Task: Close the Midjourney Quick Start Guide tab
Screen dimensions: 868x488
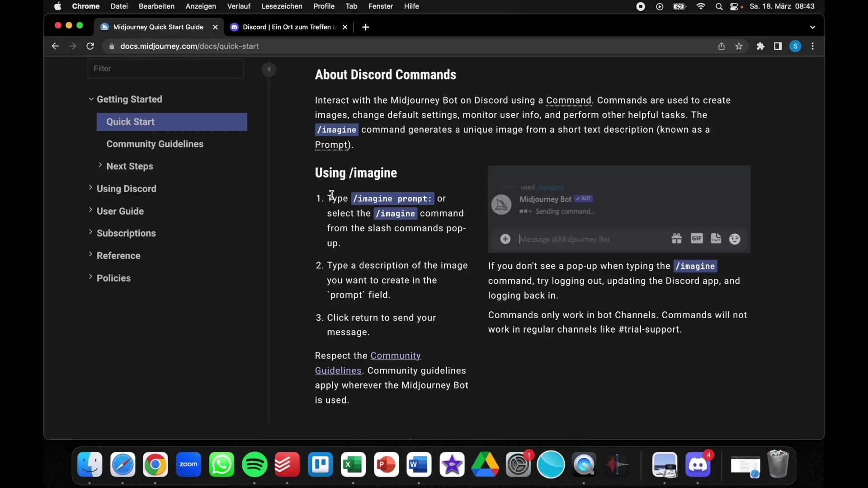Action: tap(215, 27)
